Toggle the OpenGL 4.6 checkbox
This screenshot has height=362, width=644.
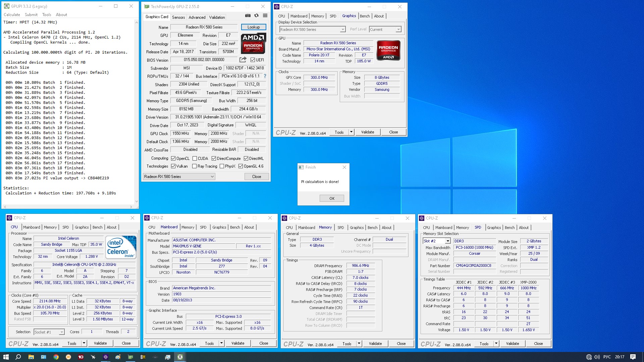tap(240, 166)
